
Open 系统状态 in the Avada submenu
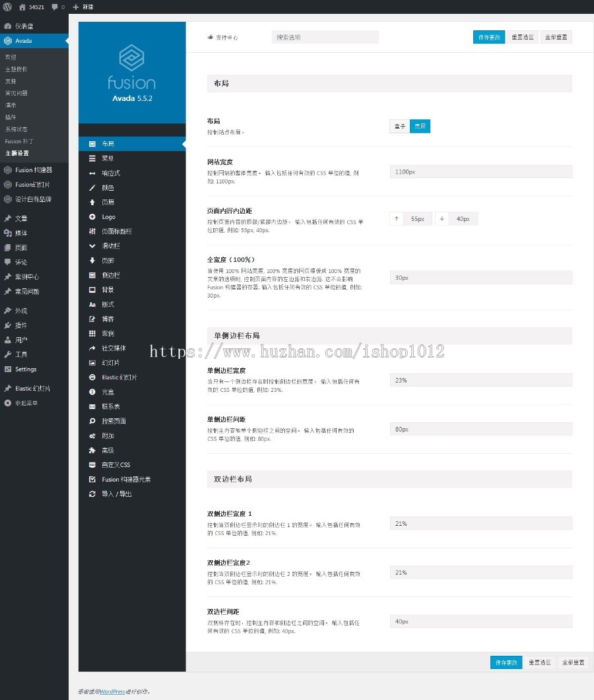tap(16, 129)
